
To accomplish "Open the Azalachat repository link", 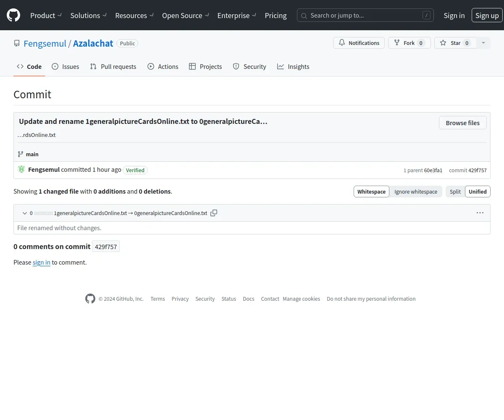I will pos(93,43).
